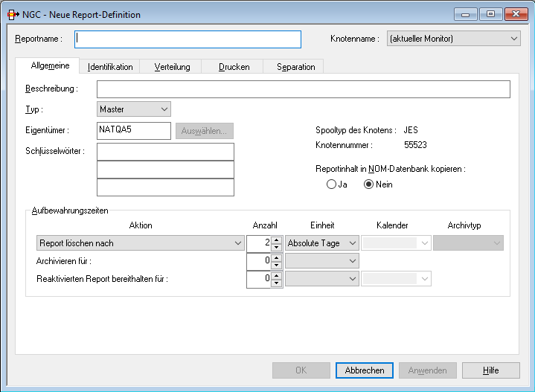Decrease the 'Reaktivierten Report' Anzahl value

[276, 283]
